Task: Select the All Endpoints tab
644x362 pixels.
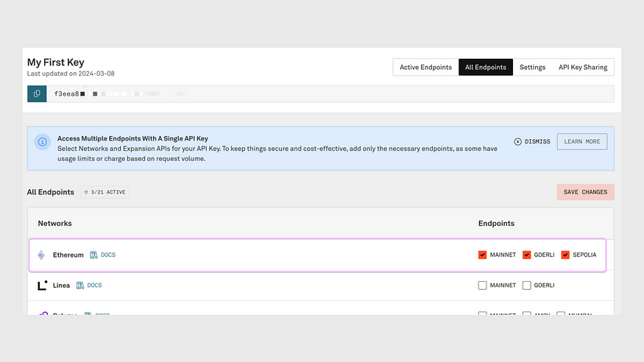Action: [x=486, y=67]
